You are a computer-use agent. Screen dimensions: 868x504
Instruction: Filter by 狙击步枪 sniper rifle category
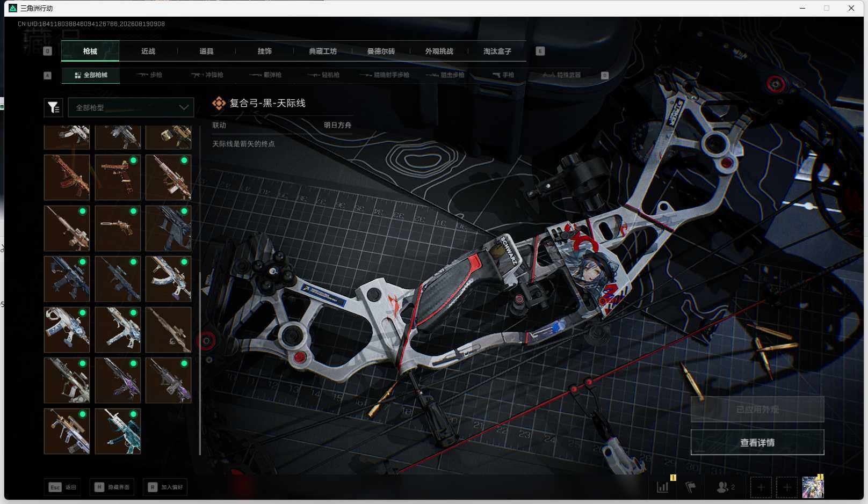(x=445, y=75)
